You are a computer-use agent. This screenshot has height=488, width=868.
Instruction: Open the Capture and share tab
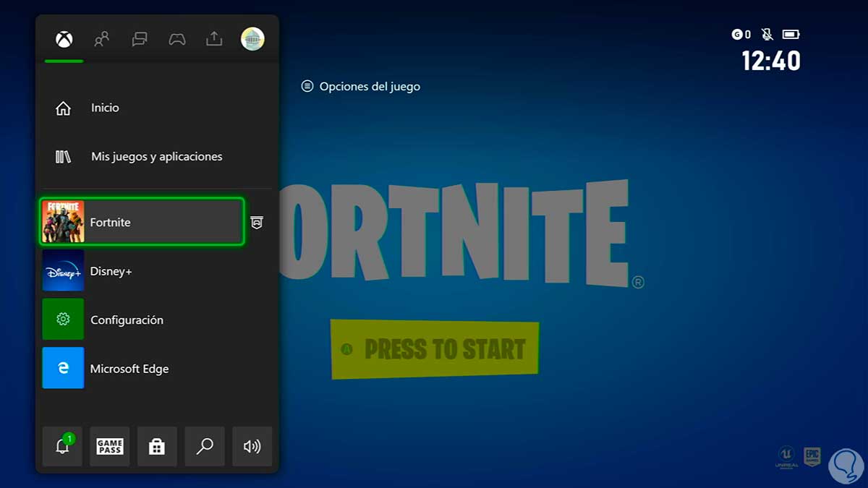tap(214, 39)
